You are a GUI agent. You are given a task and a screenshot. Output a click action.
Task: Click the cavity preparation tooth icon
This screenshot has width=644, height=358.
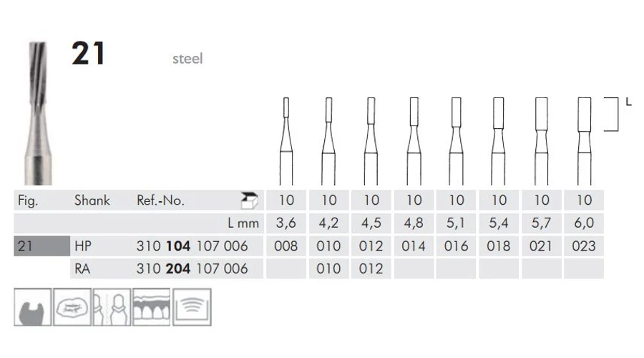(x=32, y=307)
